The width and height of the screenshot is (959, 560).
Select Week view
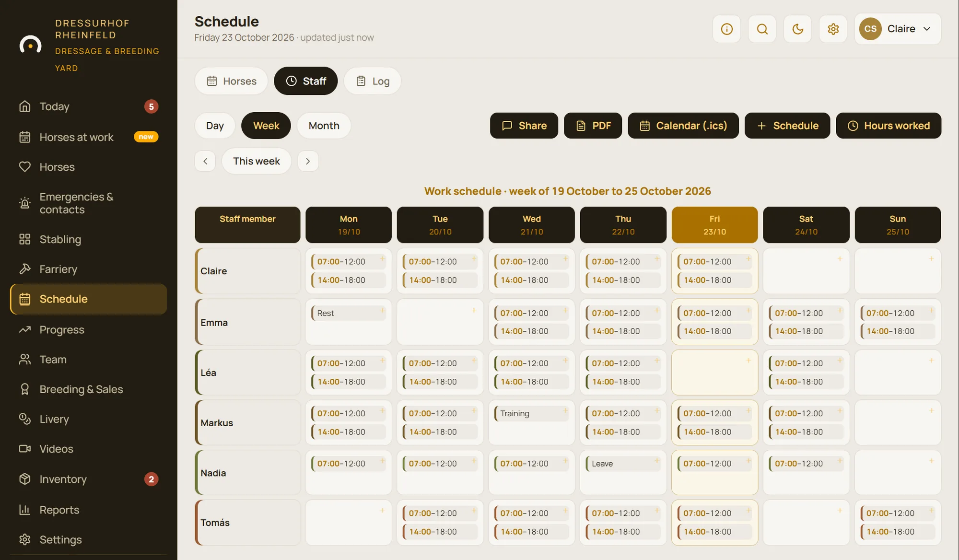(x=266, y=126)
